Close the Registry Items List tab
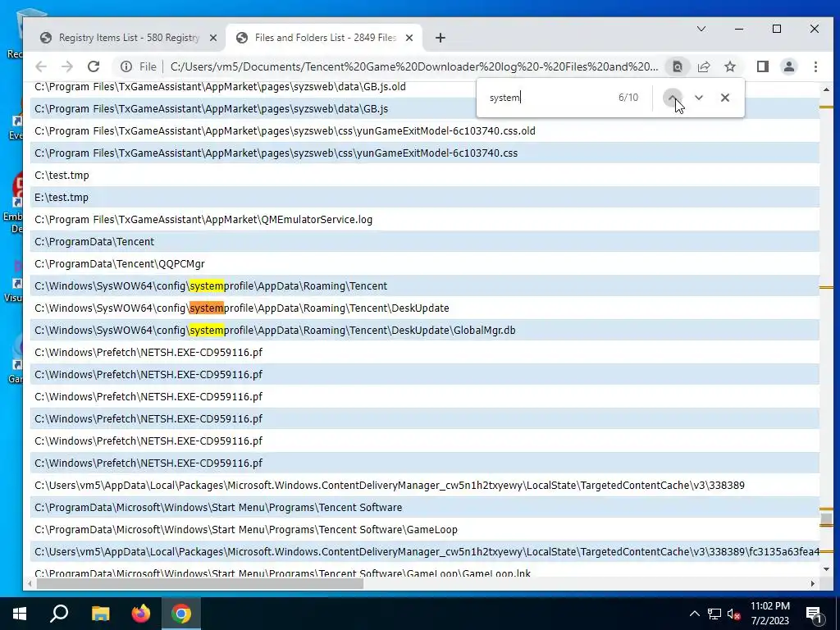840x630 pixels. tap(213, 38)
